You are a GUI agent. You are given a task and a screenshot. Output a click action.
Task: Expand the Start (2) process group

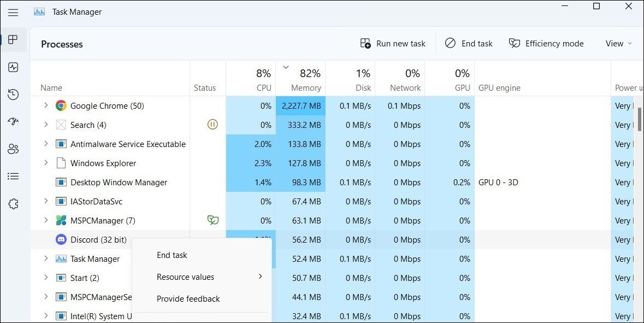pyautogui.click(x=46, y=278)
